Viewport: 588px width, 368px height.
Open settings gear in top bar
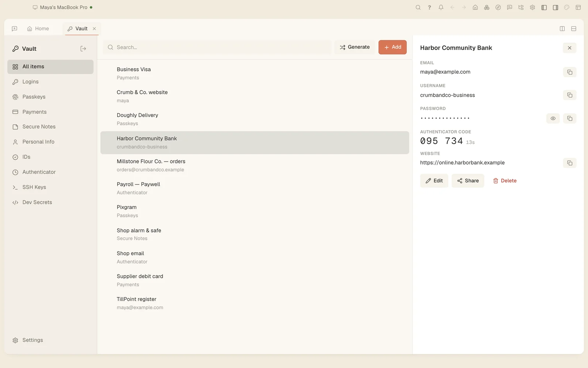[x=533, y=7]
